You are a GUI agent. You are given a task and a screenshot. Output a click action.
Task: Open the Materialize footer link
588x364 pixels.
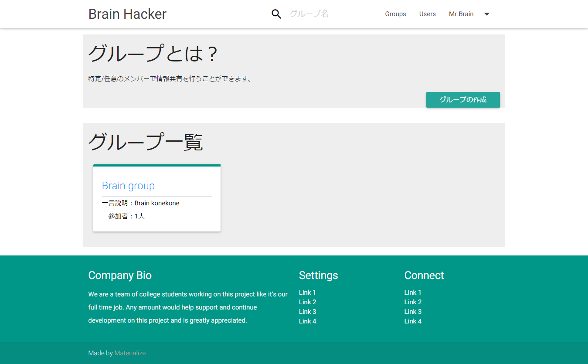(x=130, y=353)
